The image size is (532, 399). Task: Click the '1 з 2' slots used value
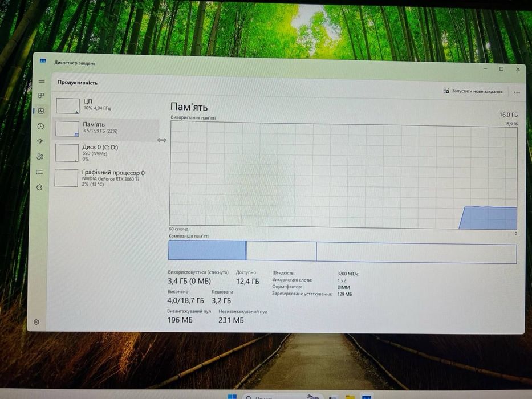pos(342,280)
